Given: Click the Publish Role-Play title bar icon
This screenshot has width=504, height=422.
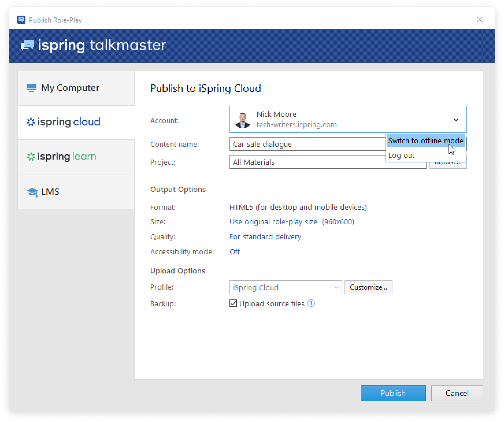Looking at the screenshot, I should [x=21, y=20].
